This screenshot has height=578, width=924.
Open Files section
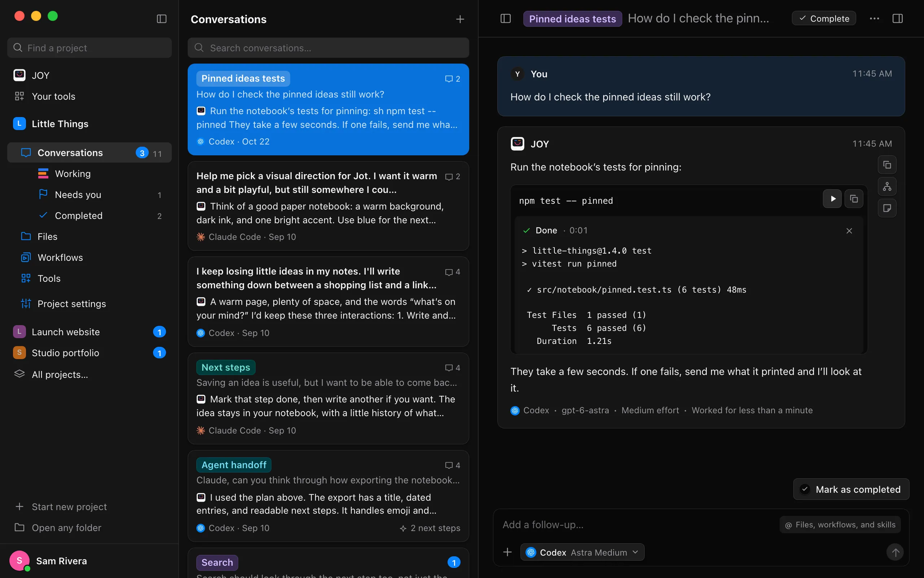click(x=90, y=237)
